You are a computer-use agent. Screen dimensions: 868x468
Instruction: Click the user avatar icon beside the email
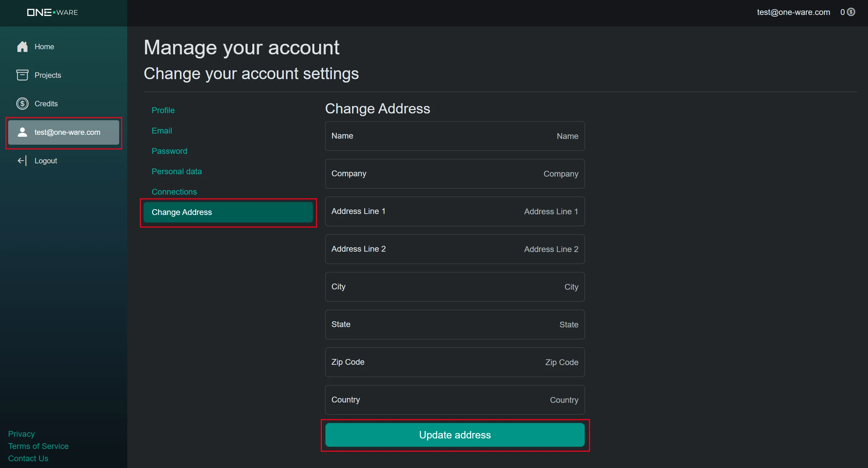22,132
